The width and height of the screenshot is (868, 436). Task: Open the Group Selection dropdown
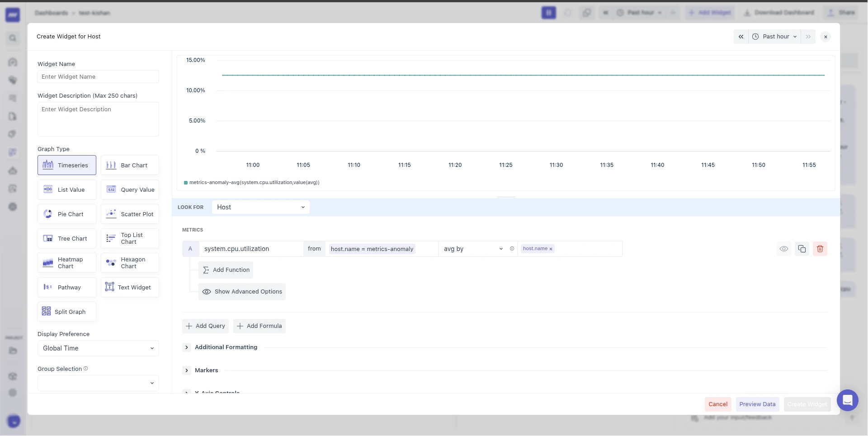(x=98, y=383)
